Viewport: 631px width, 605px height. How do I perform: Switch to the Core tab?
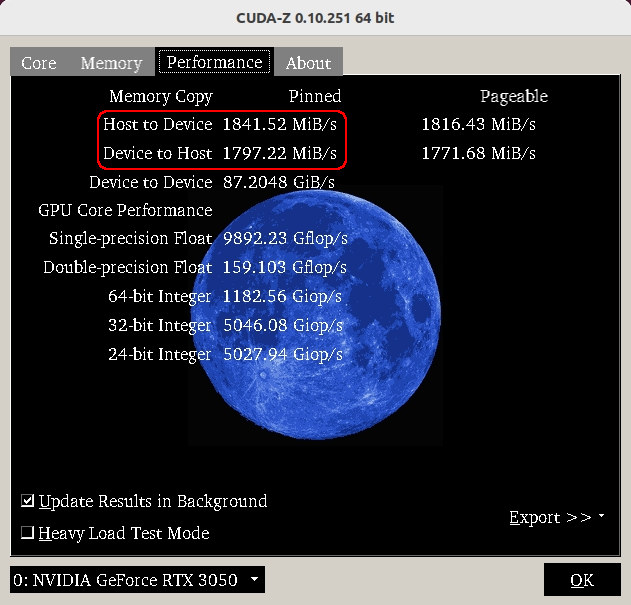39,63
